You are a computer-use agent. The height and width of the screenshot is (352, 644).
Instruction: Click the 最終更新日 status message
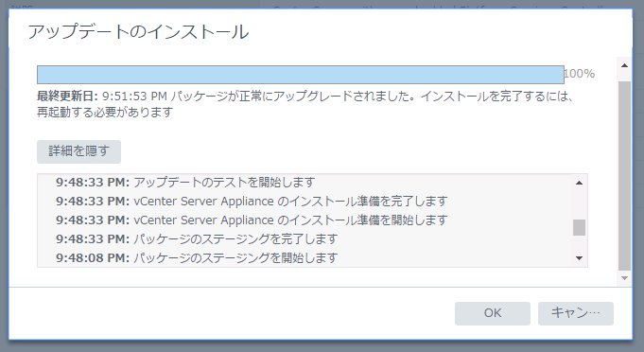305,104
